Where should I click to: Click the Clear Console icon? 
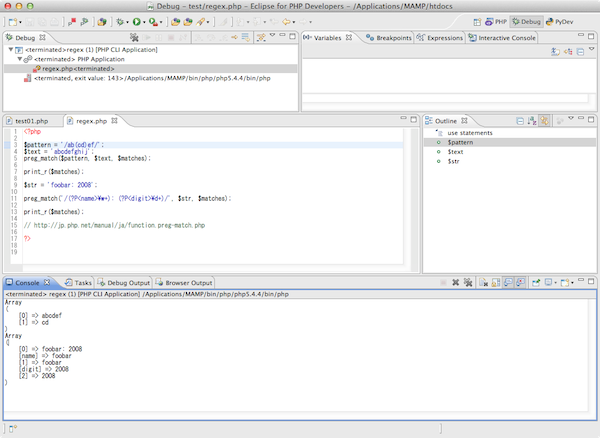pos(484,283)
